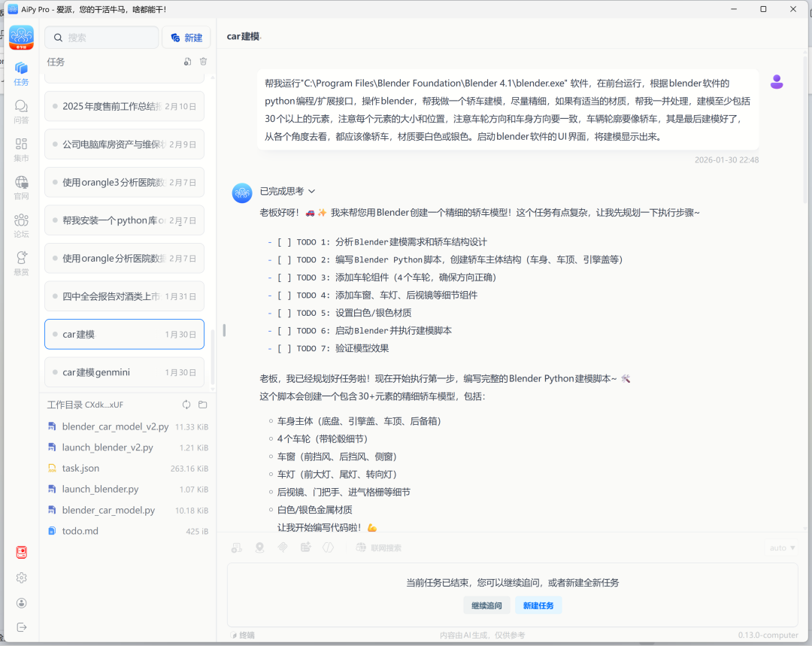
Task: Click the first toolbar icon above the input box
Action: [x=237, y=547]
